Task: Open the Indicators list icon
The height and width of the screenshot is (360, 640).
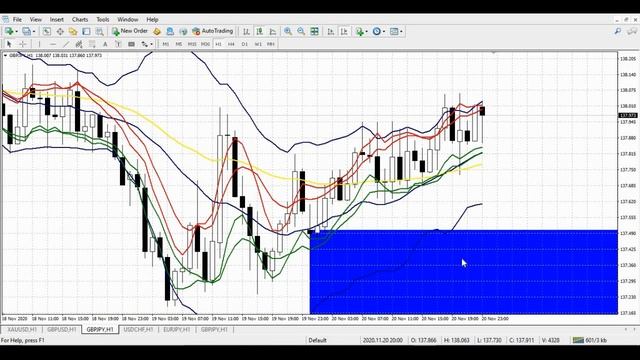Action: pyautogui.click(x=359, y=31)
